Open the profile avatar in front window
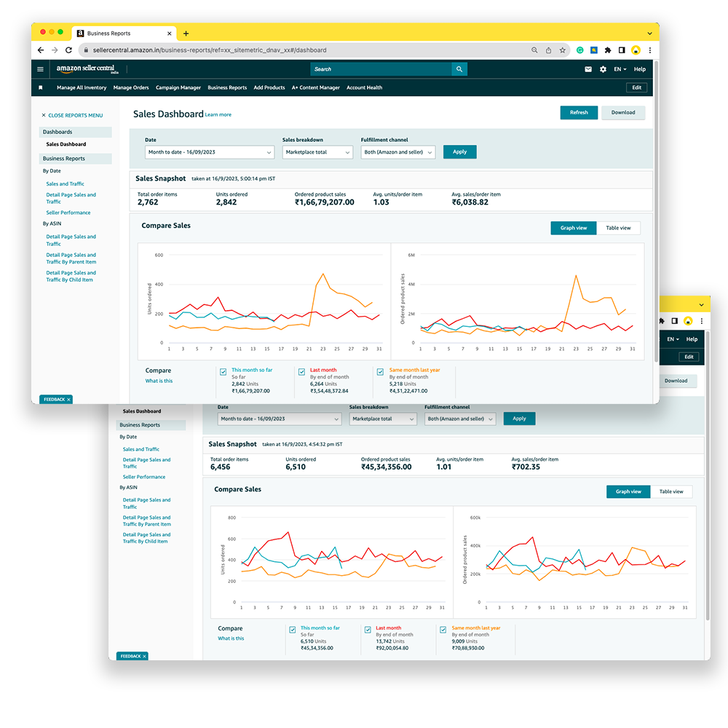 tap(636, 50)
